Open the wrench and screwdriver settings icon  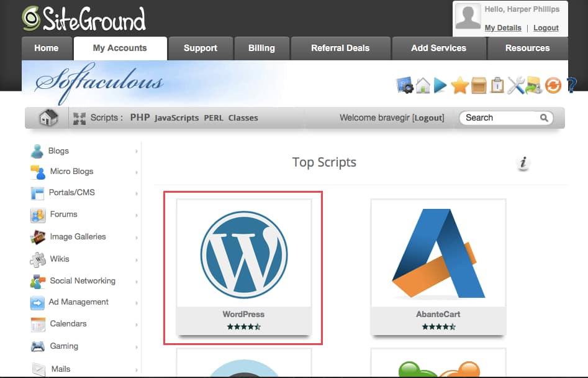click(x=515, y=86)
